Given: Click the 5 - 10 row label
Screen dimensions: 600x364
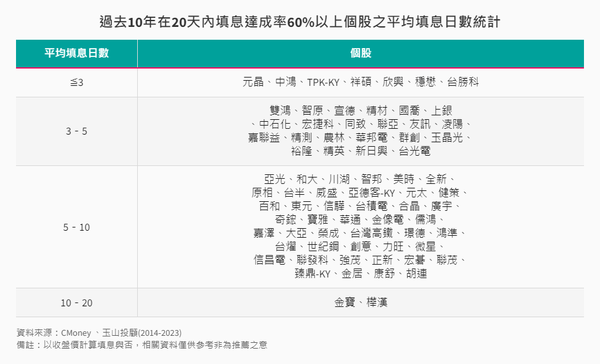Looking at the screenshot, I should pyautogui.click(x=76, y=227).
